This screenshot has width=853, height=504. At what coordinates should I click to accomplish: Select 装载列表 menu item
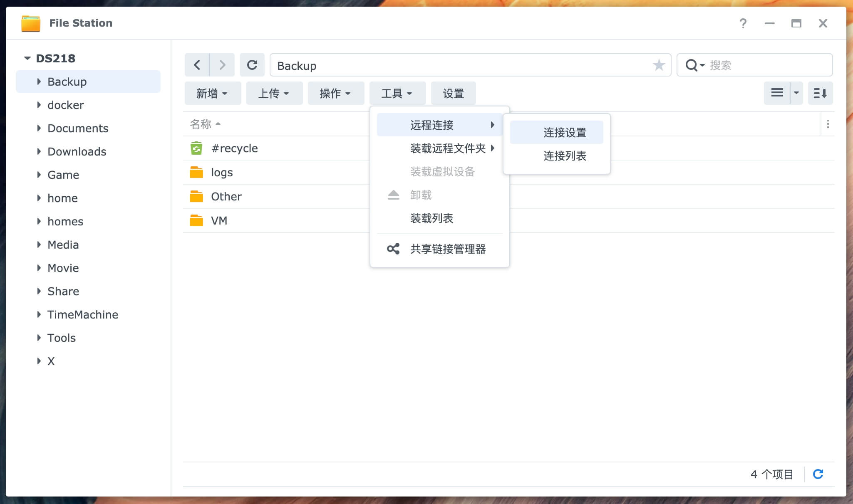pyautogui.click(x=431, y=218)
